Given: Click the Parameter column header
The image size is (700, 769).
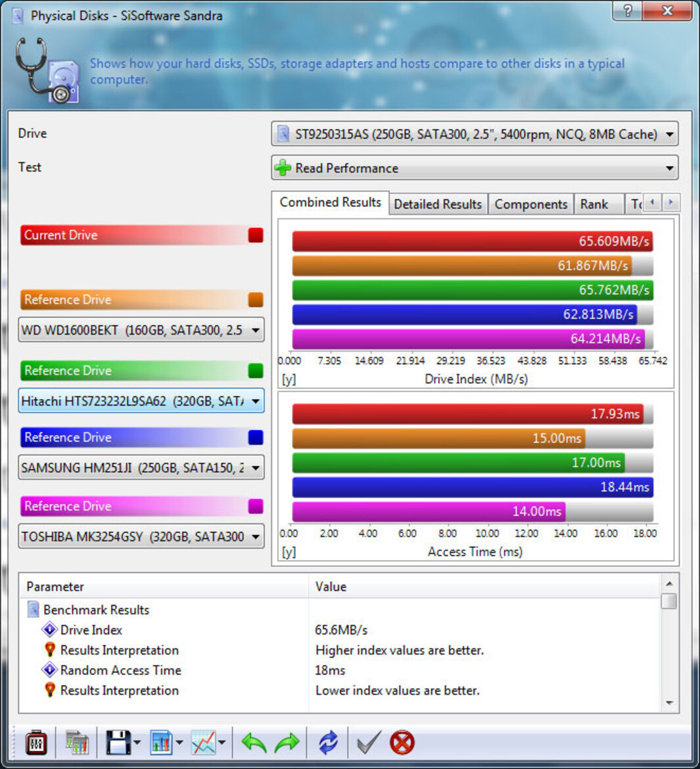Looking at the screenshot, I should point(164,586).
